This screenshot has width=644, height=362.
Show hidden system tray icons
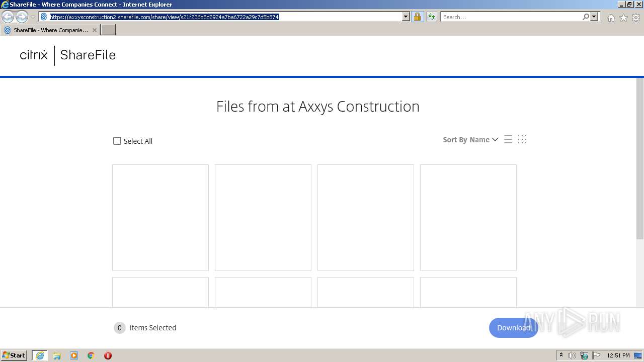click(x=561, y=355)
